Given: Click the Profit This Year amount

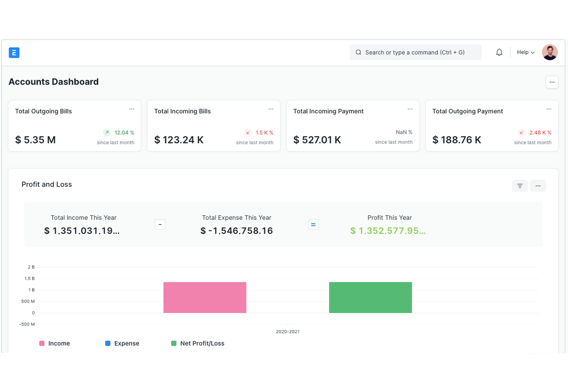Looking at the screenshot, I should tap(388, 231).
